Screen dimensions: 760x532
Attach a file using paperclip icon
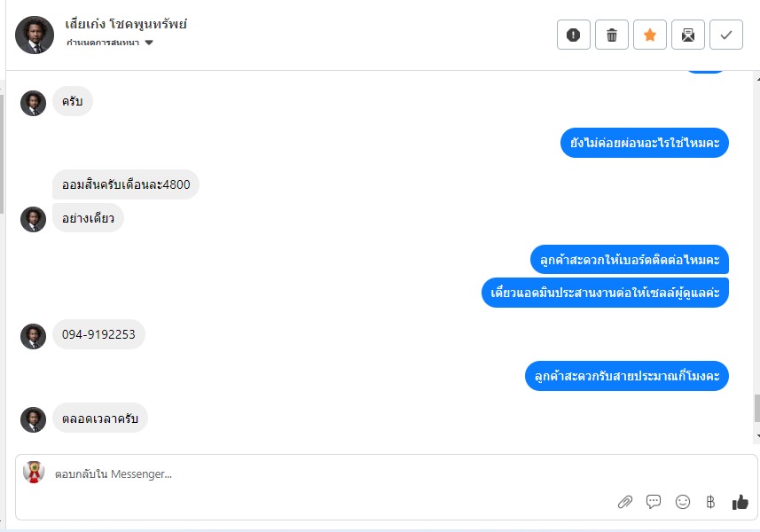point(625,502)
